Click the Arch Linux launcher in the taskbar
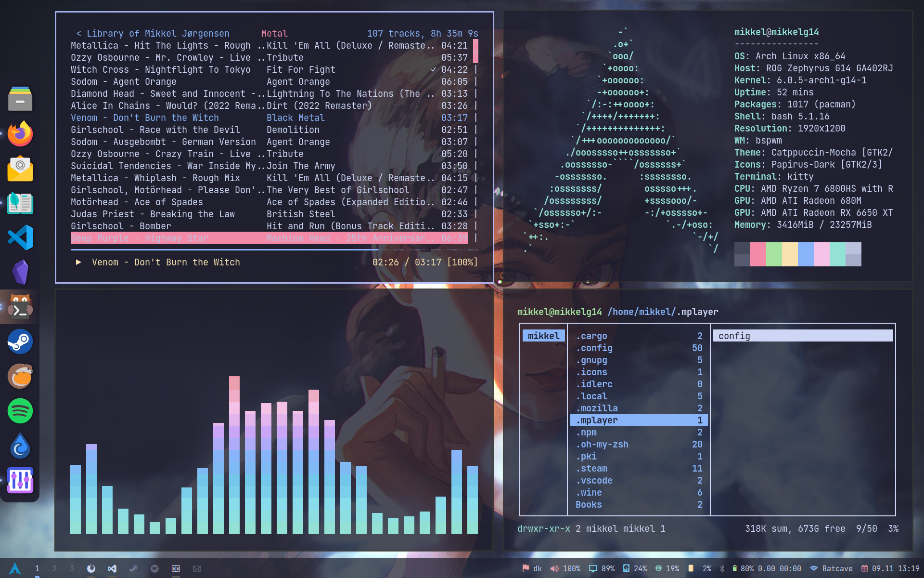 pos(14,568)
